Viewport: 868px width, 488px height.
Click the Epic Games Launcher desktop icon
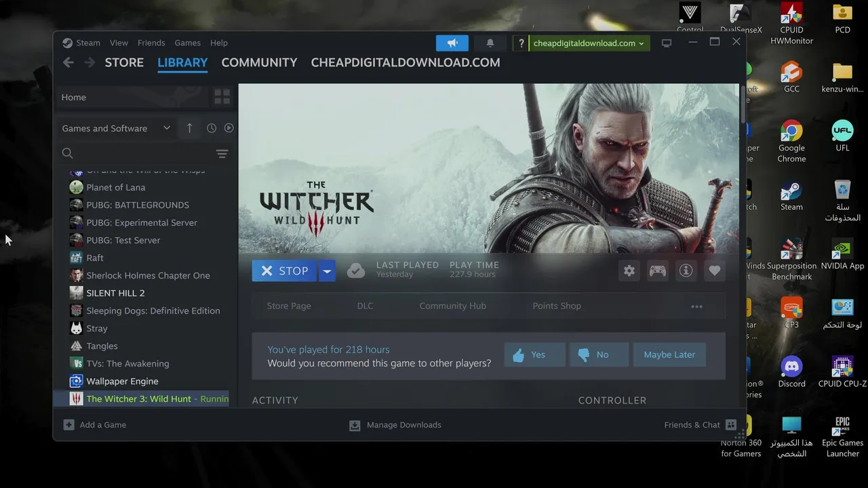pyautogui.click(x=842, y=436)
